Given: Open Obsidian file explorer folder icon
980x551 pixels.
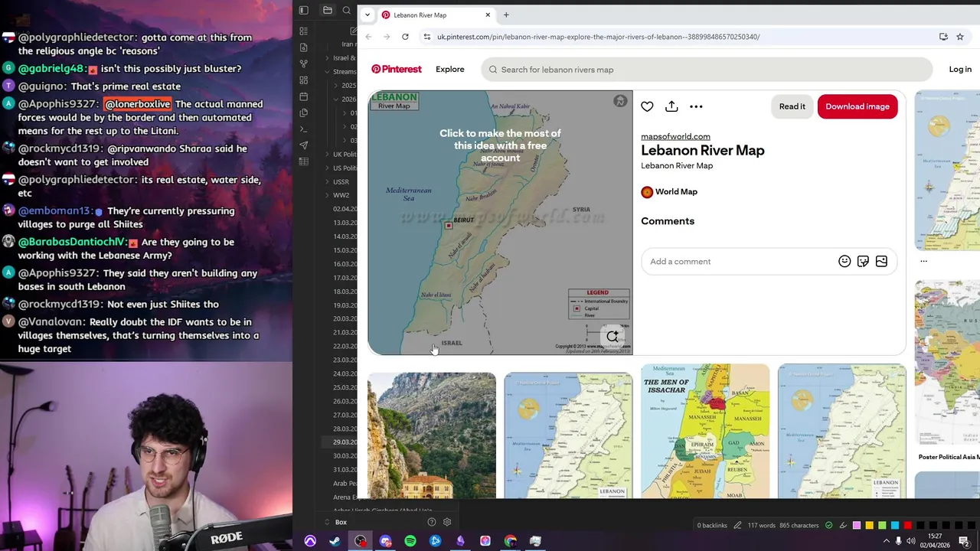Looking at the screenshot, I should 327,11.
